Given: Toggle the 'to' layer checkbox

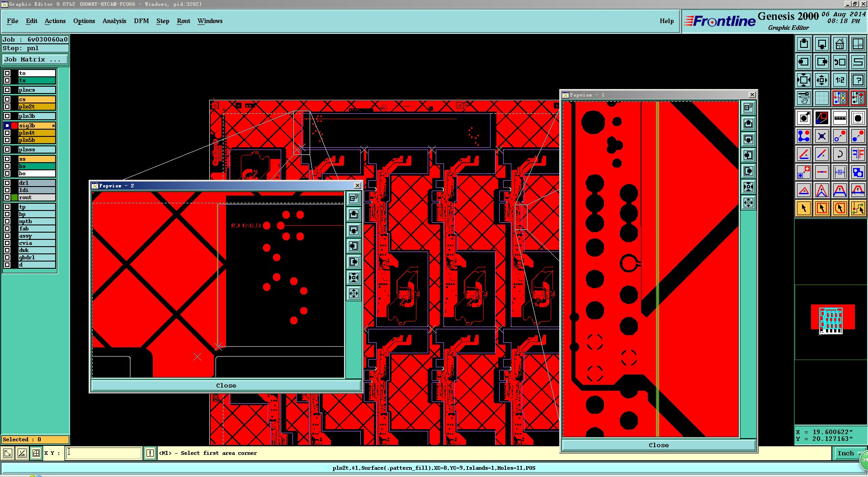Looking at the screenshot, I should tap(7, 73).
